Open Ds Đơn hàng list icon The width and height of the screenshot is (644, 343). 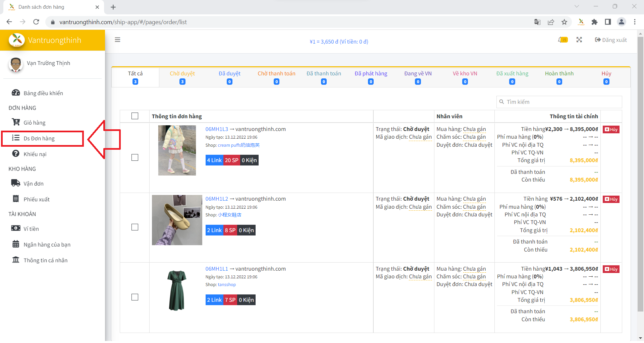pos(16,138)
